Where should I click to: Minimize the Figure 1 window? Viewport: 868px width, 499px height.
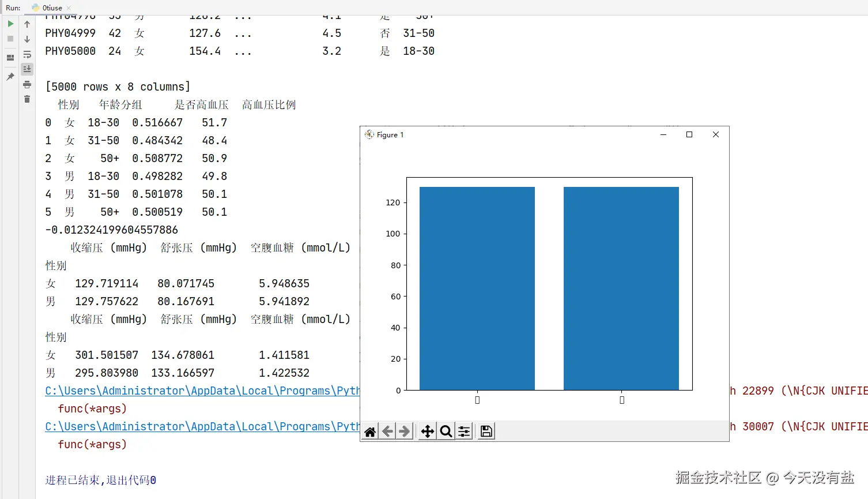tap(663, 134)
